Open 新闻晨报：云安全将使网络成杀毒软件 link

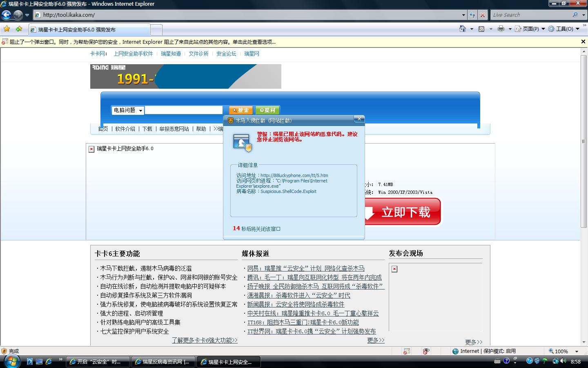point(296,304)
